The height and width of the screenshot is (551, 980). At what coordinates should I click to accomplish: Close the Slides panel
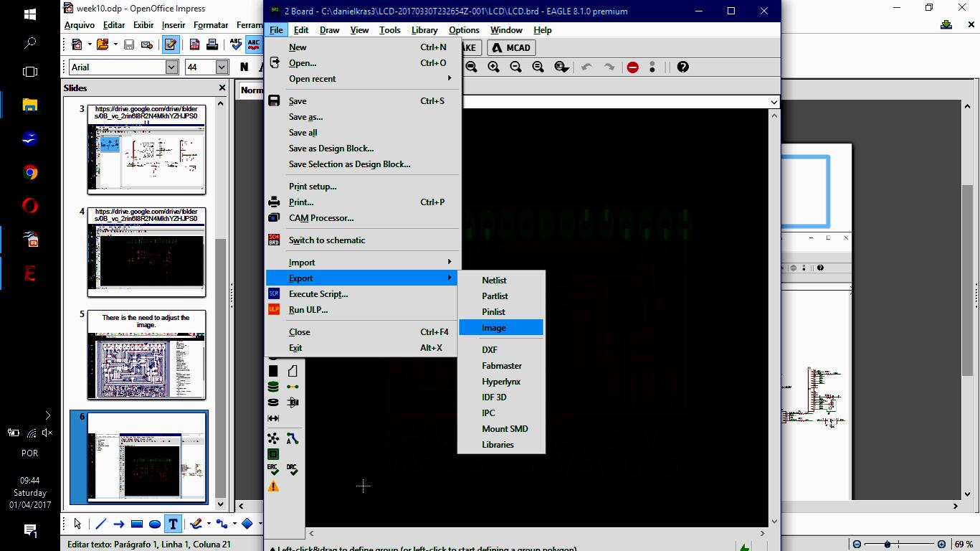click(222, 88)
